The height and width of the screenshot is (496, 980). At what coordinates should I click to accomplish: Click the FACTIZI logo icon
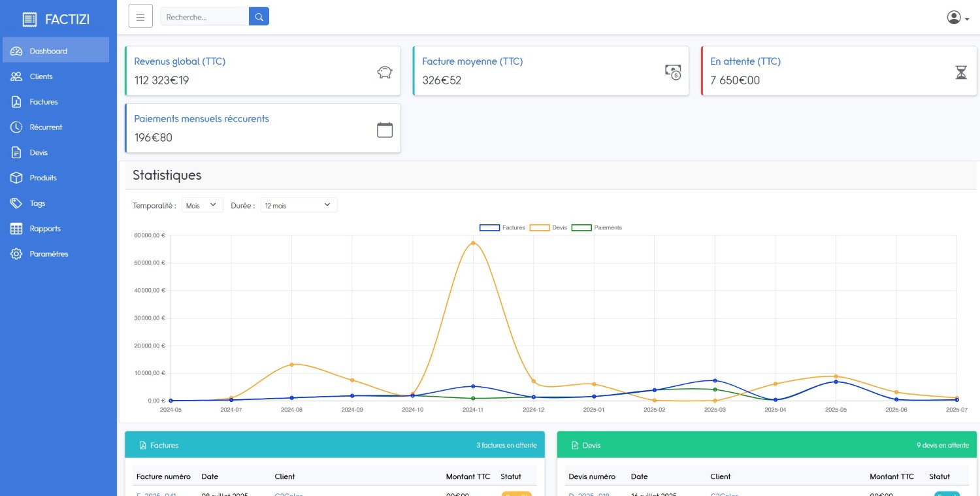click(29, 20)
